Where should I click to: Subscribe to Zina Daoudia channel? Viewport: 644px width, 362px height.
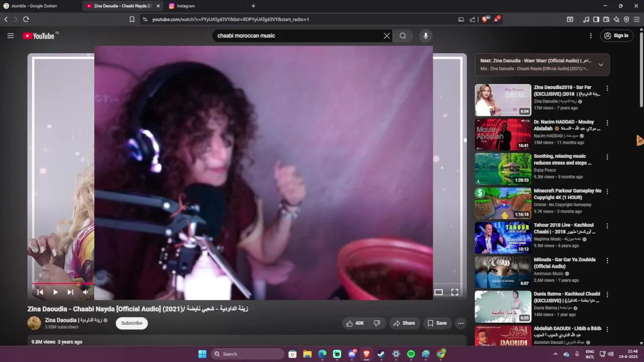point(132,323)
